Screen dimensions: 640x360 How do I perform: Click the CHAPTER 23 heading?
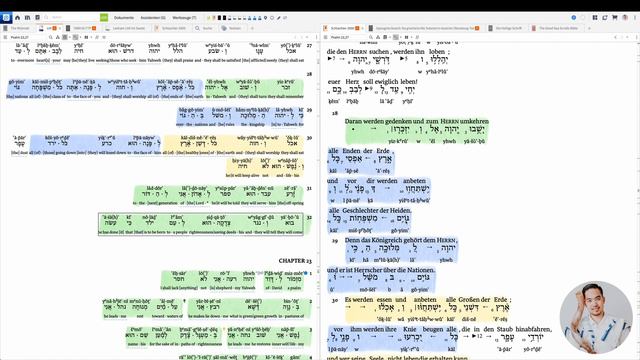(295, 260)
